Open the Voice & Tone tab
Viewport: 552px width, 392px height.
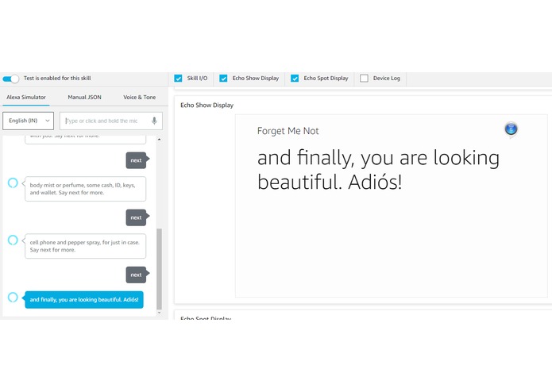[x=140, y=97]
